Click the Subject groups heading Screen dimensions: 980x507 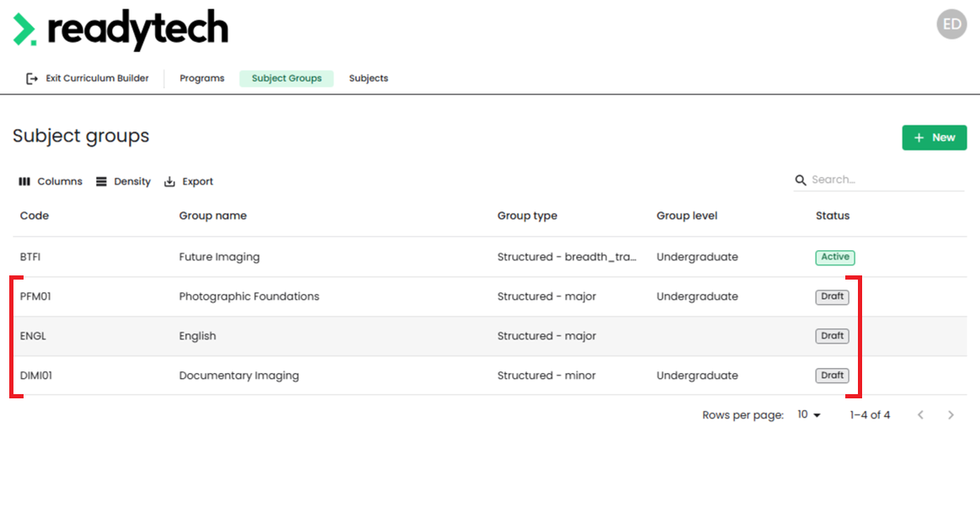tap(81, 136)
